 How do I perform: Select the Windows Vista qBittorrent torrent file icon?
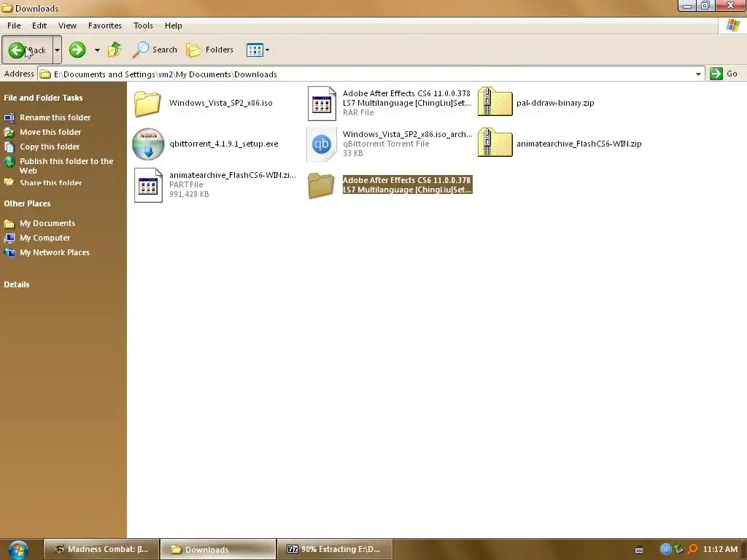tap(322, 144)
